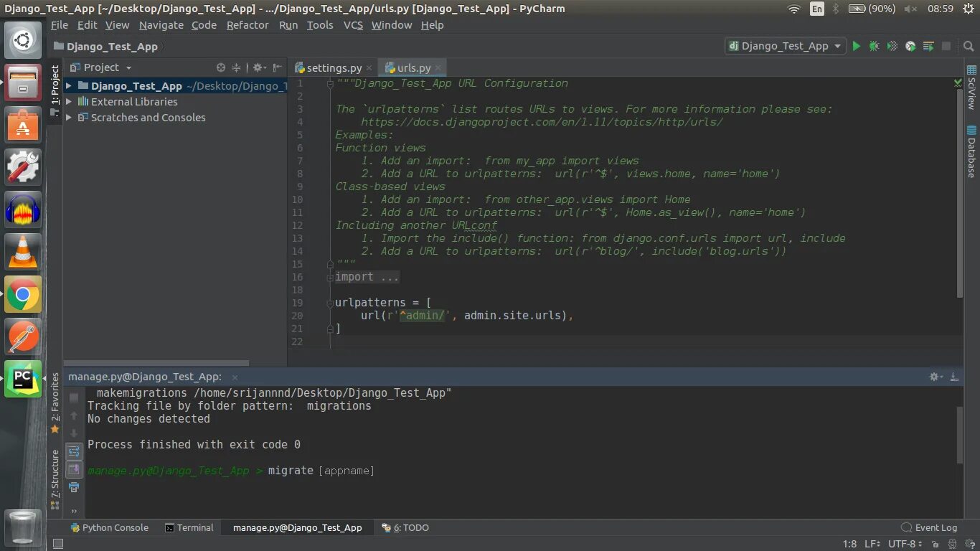
Task: Open the 7: Structure side tab
Action: (x=55, y=479)
